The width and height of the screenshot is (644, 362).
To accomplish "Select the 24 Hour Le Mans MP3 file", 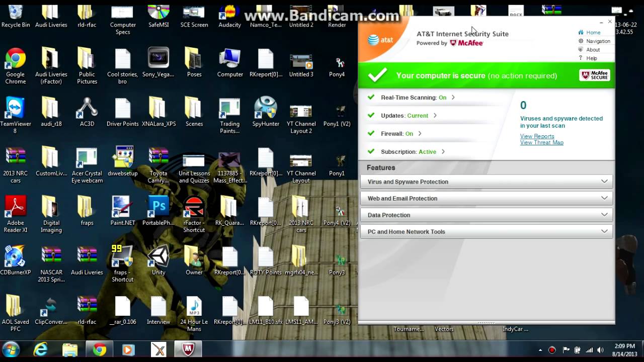I will coord(194,314).
